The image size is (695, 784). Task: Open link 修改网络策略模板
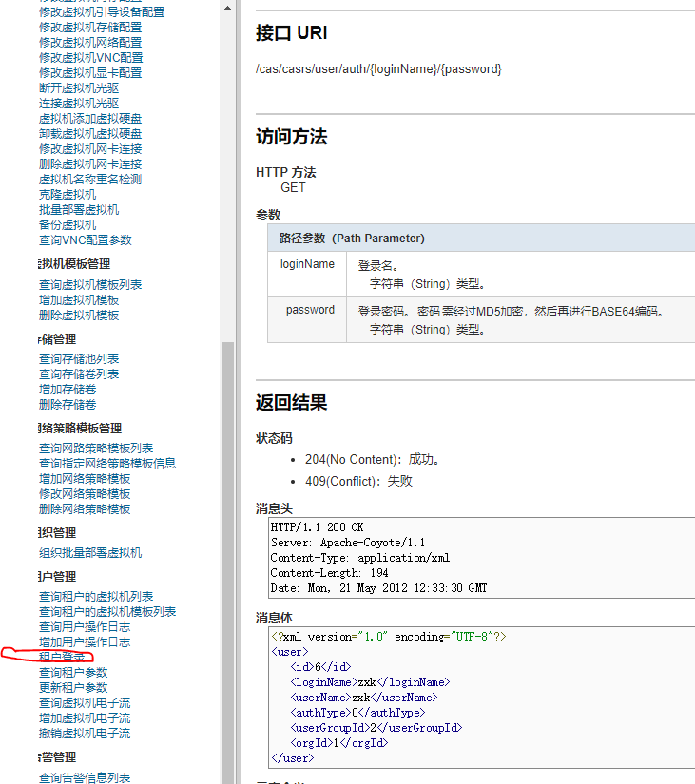tap(85, 494)
